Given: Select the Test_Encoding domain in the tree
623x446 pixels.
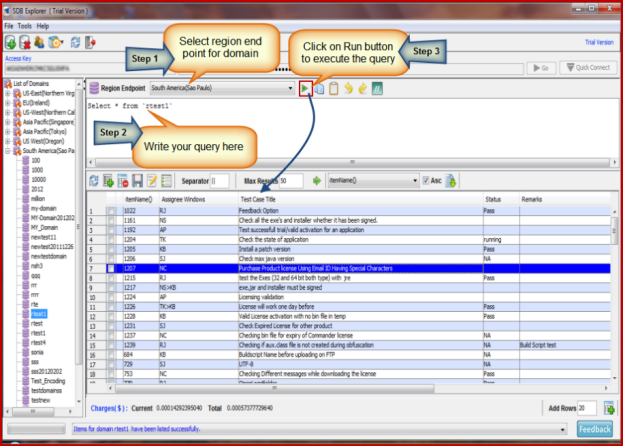Looking at the screenshot, I should 48,381.
